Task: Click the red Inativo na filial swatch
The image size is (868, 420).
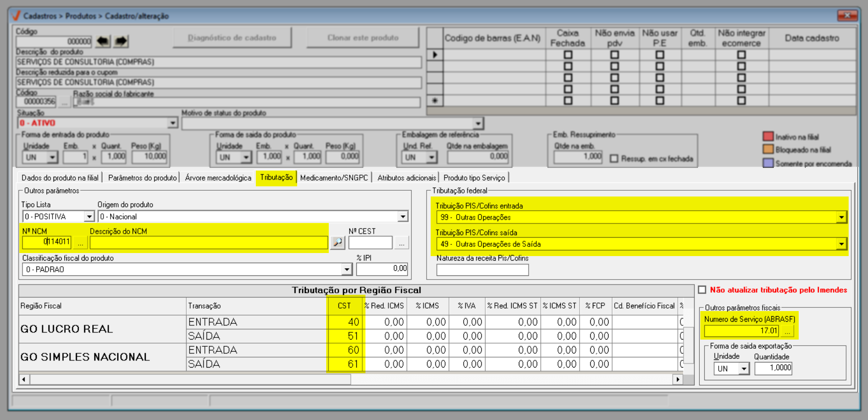Action: [x=768, y=136]
